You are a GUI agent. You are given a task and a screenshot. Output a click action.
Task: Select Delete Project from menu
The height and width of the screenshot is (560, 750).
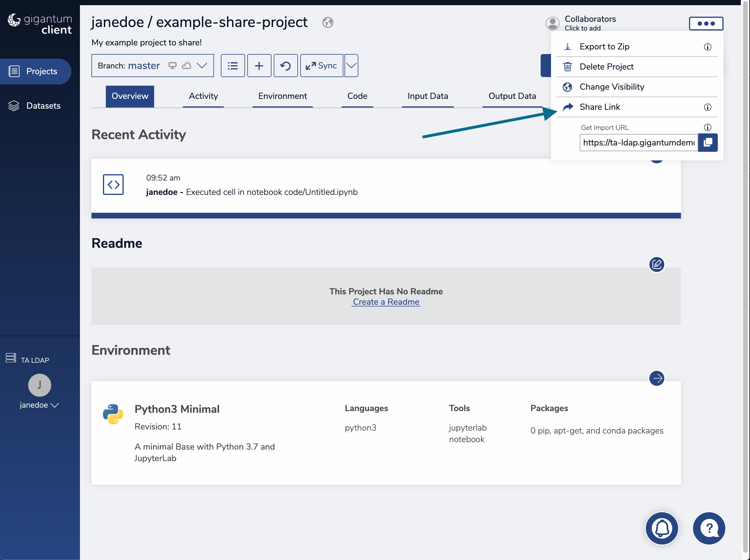point(606,67)
